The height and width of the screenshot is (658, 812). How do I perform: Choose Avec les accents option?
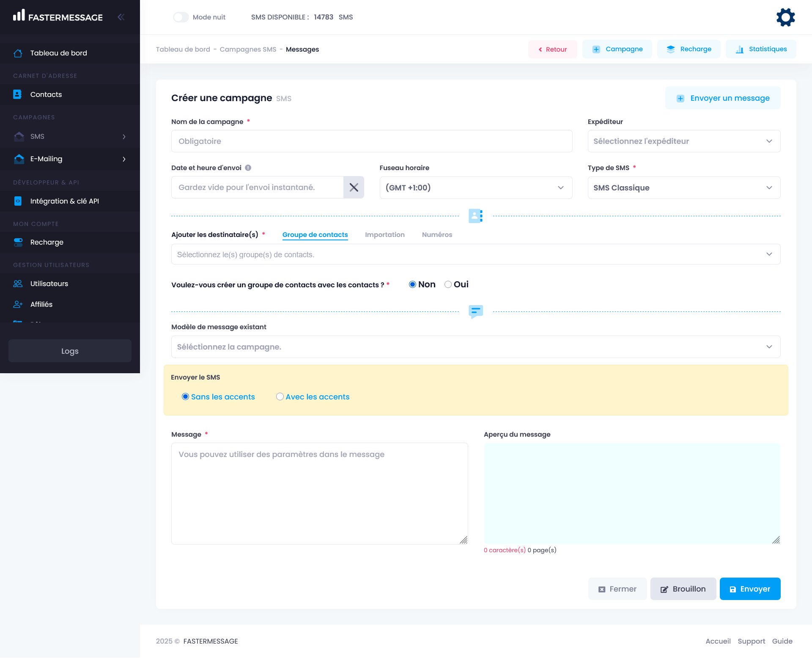click(280, 396)
